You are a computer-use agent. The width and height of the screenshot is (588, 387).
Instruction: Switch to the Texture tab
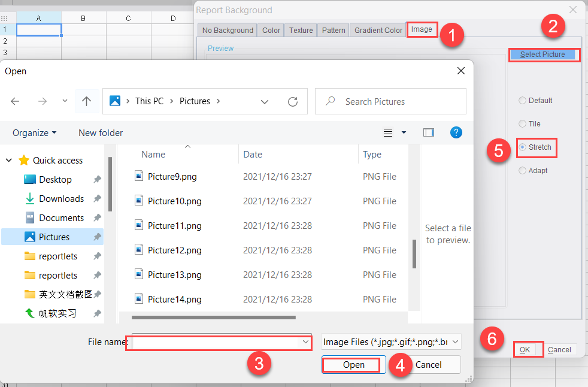point(301,29)
